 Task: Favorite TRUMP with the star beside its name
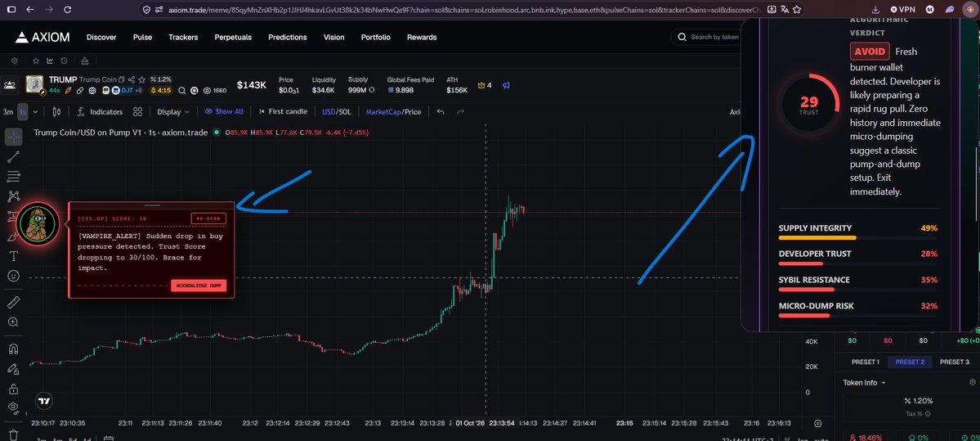(142, 79)
